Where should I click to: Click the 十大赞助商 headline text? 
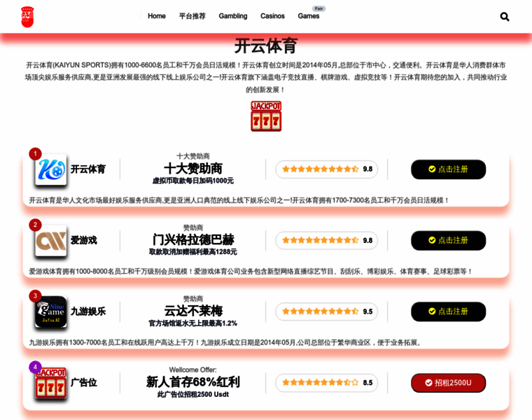[193, 169]
